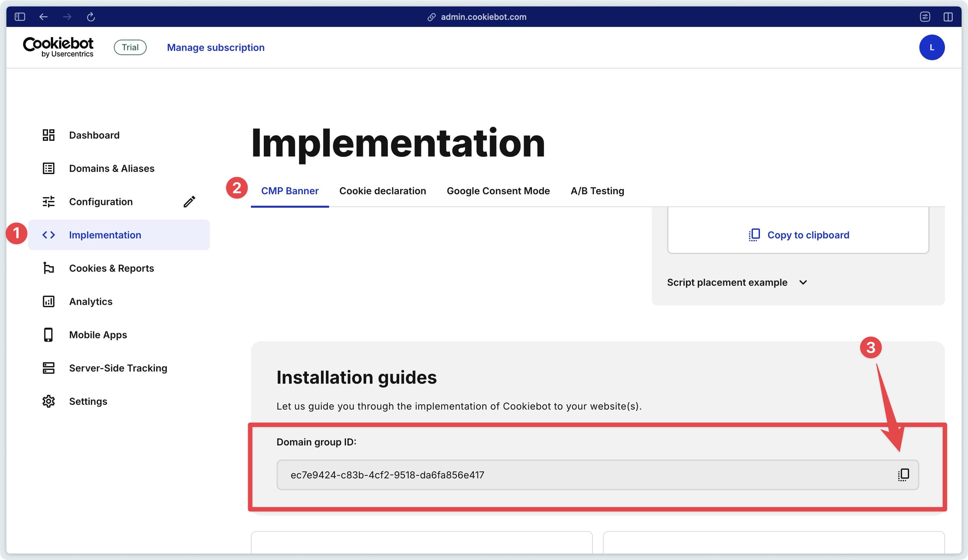Image resolution: width=968 pixels, height=560 pixels.
Task: Open Google Consent Mode tab
Action: click(x=498, y=191)
